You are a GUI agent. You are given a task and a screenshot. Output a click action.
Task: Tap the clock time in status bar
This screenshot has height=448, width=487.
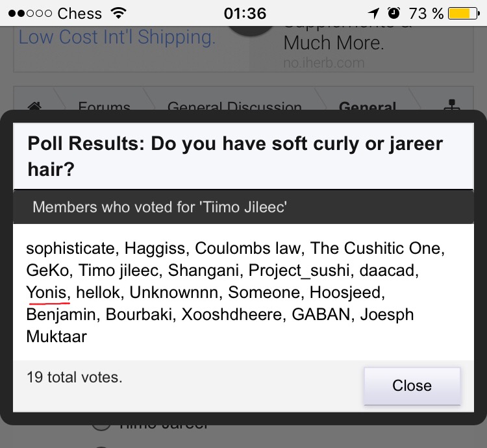pos(244,13)
